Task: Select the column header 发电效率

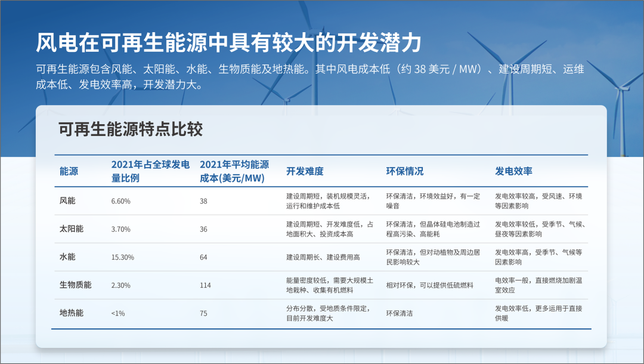Action: click(513, 171)
